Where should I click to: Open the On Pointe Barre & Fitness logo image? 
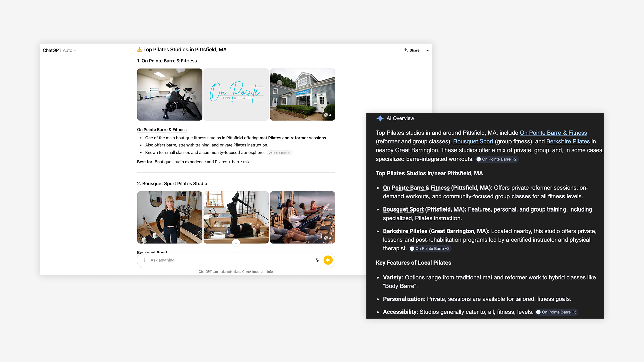pos(236,95)
